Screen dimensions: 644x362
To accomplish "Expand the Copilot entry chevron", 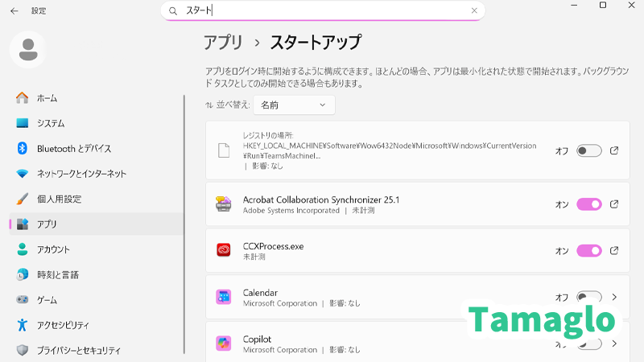I will (614, 343).
